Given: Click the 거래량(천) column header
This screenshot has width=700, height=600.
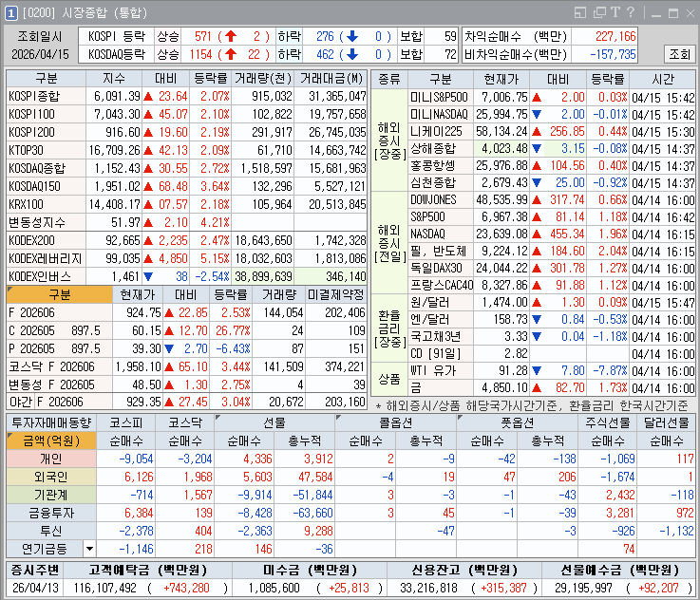Looking at the screenshot, I should click(x=263, y=79).
